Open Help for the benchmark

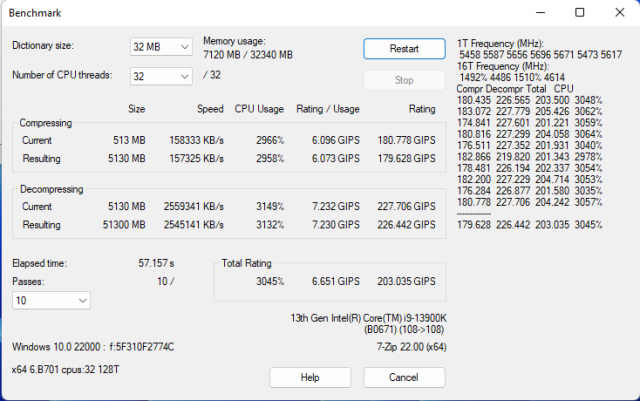click(x=310, y=377)
